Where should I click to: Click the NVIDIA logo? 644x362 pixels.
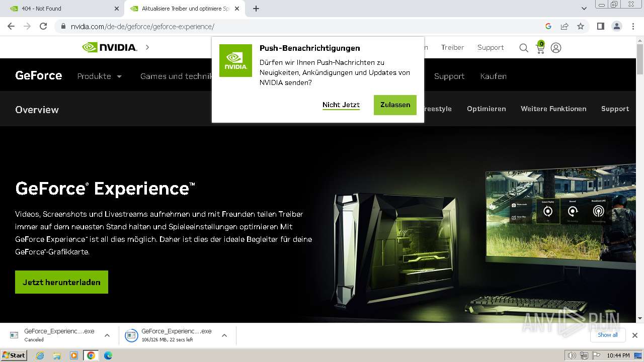coord(110,47)
